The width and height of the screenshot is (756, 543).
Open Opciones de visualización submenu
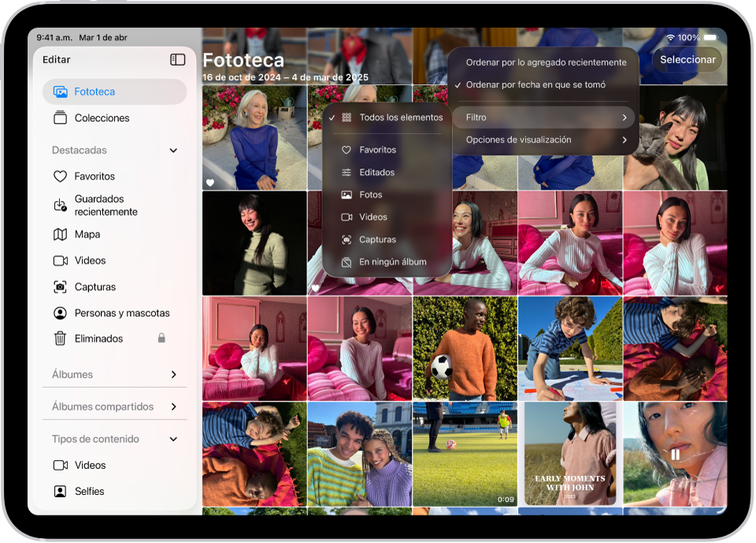[543, 139]
